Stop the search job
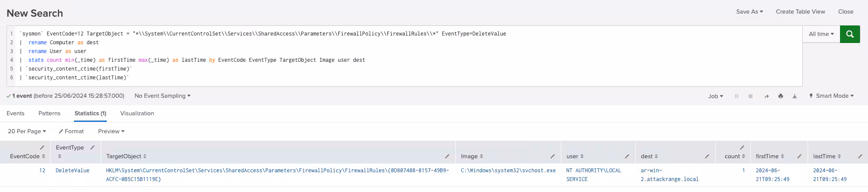The width and height of the screenshot is (868, 192). 750,96
